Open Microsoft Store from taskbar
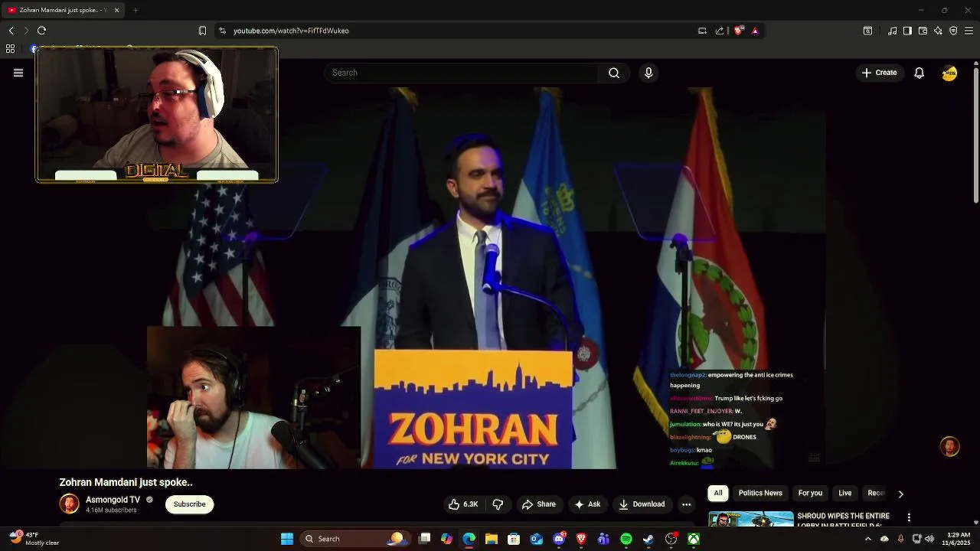The height and width of the screenshot is (551, 980). [514, 539]
